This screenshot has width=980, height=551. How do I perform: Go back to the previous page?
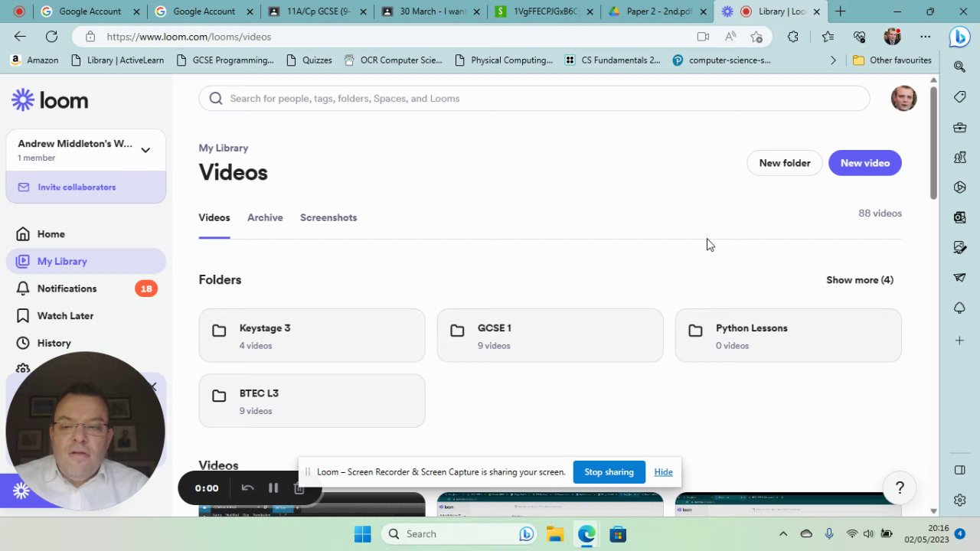(x=20, y=37)
